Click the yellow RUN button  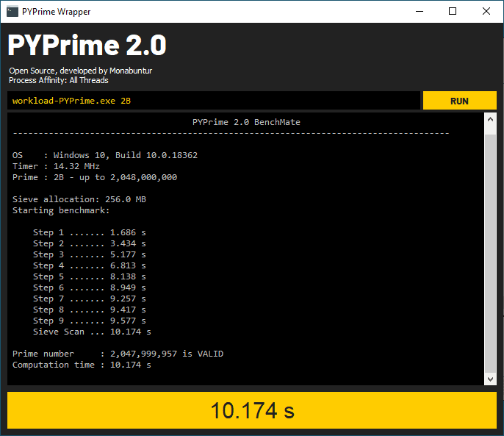coord(459,101)
